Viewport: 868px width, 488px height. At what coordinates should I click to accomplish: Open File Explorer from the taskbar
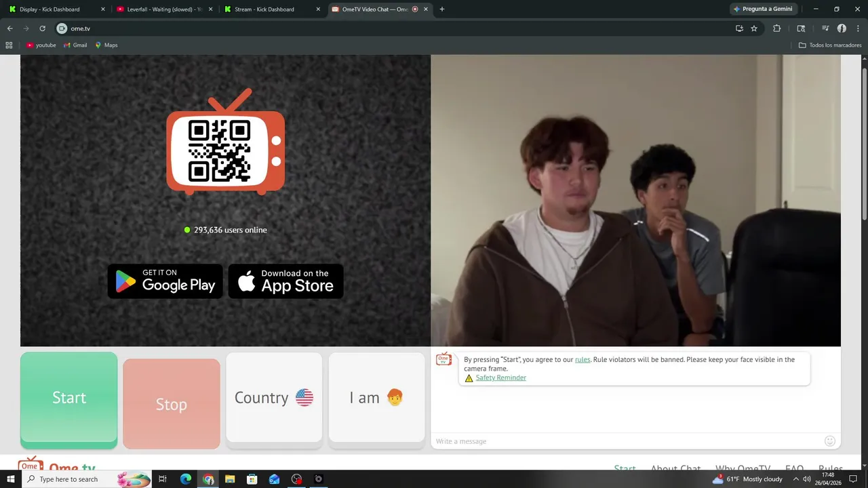pyautogui.click(x=230, y=479)
